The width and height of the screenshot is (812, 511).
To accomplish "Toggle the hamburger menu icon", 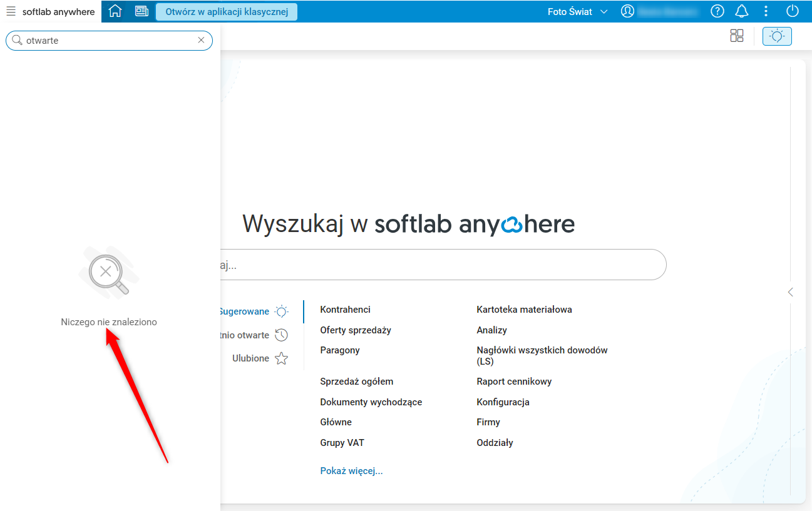I will coord(11,11).
